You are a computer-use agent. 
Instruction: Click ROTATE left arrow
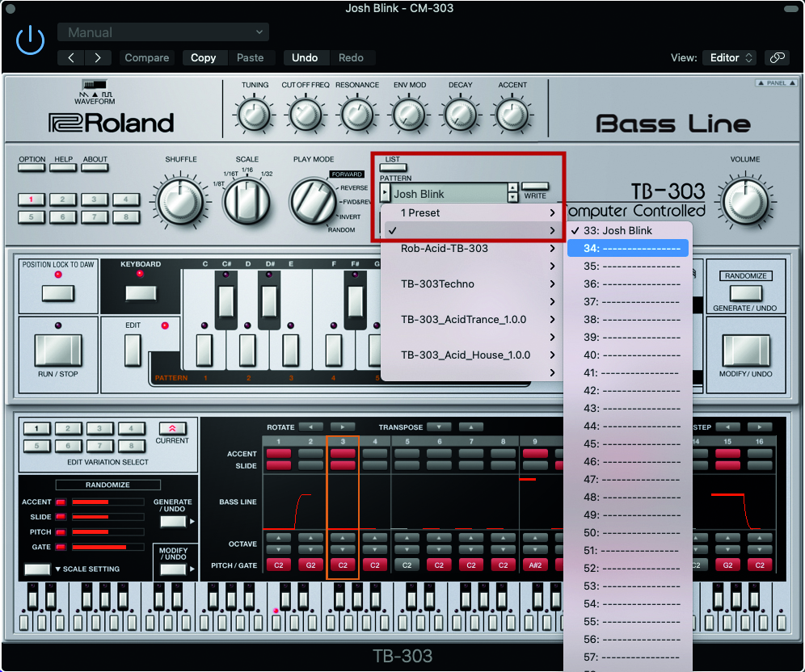(310, 426)
